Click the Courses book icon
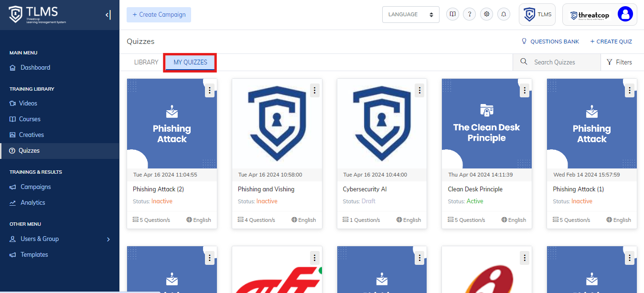This screenshot has width=644, height=293. click(x=13, y=119)
